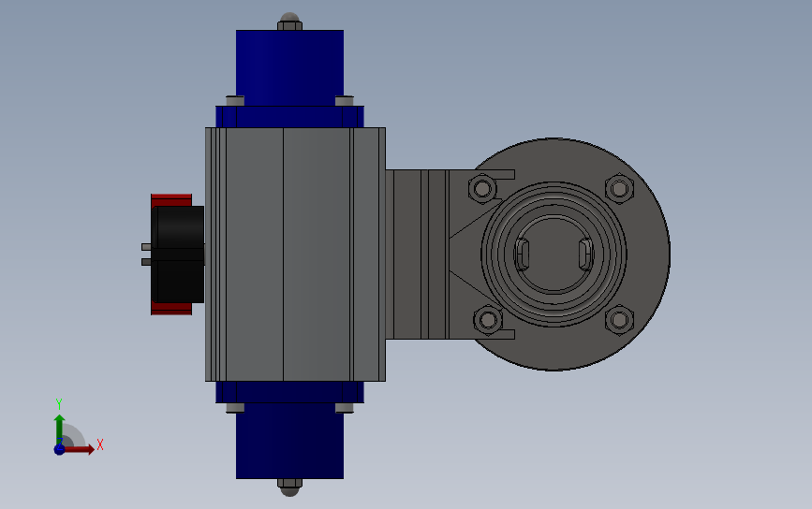The width and height of the screenshot is (812, 509).
Task: Pick the lower small pin left of indicator
Action: click(x=146, y=262)
